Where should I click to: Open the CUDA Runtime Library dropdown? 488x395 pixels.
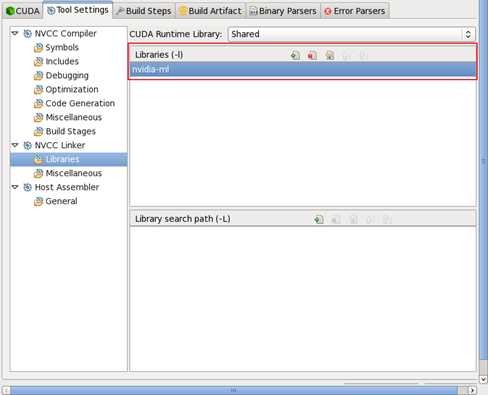(x=352, y=34)
